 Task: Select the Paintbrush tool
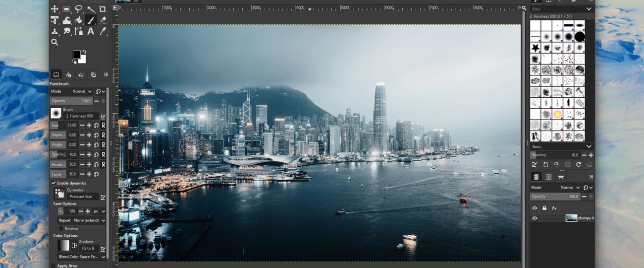click(91, 20)
